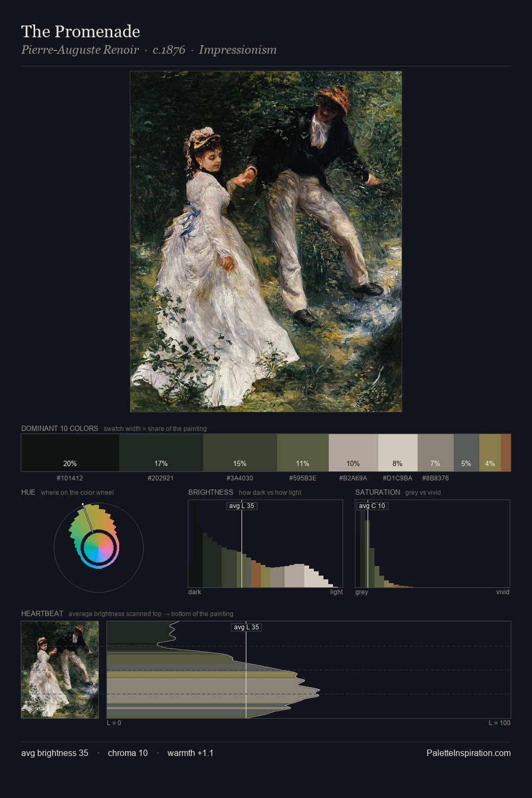
Task: Pick the 15% olive swatch #3A4030
Action: pos(240,453)
